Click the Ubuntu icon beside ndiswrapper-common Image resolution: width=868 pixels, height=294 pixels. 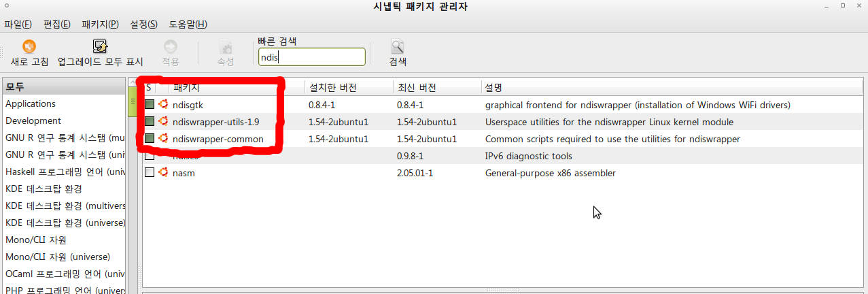point(163,139)
